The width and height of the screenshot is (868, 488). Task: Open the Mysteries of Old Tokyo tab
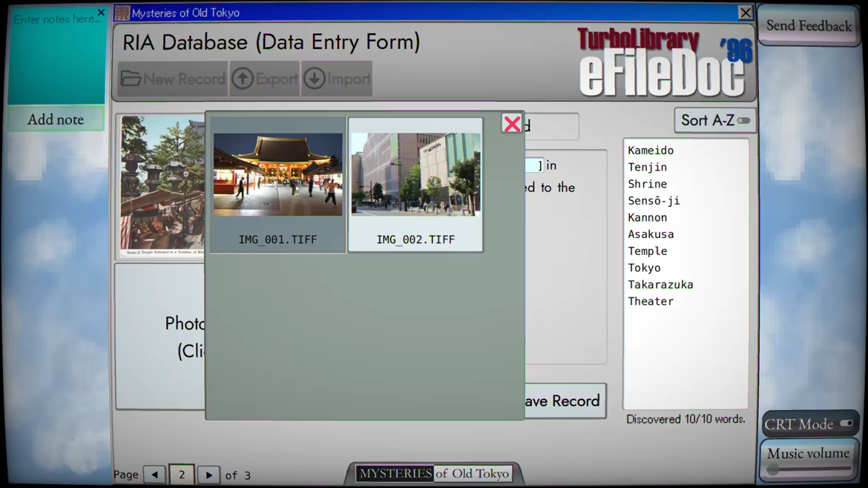coord(433,474)
